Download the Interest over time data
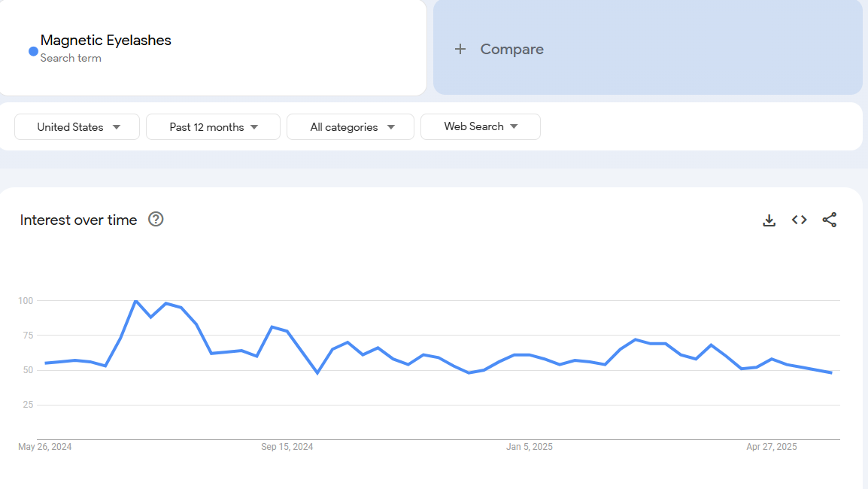 [x=769, y=220]
